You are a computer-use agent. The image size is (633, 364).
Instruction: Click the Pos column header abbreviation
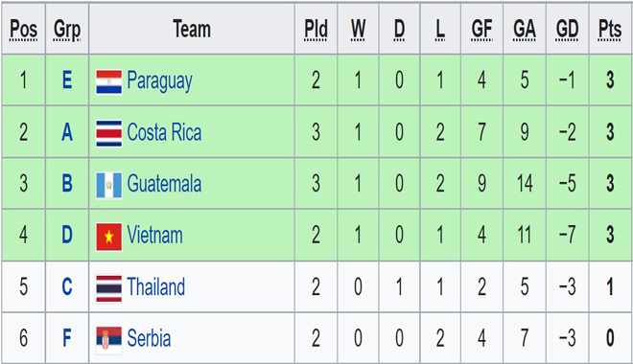point(23,30)
